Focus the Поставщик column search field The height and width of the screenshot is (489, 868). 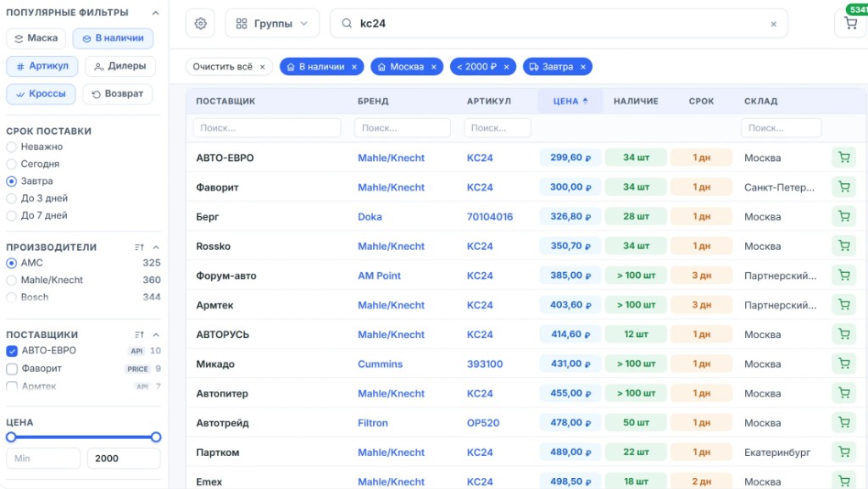pos(267,128)
